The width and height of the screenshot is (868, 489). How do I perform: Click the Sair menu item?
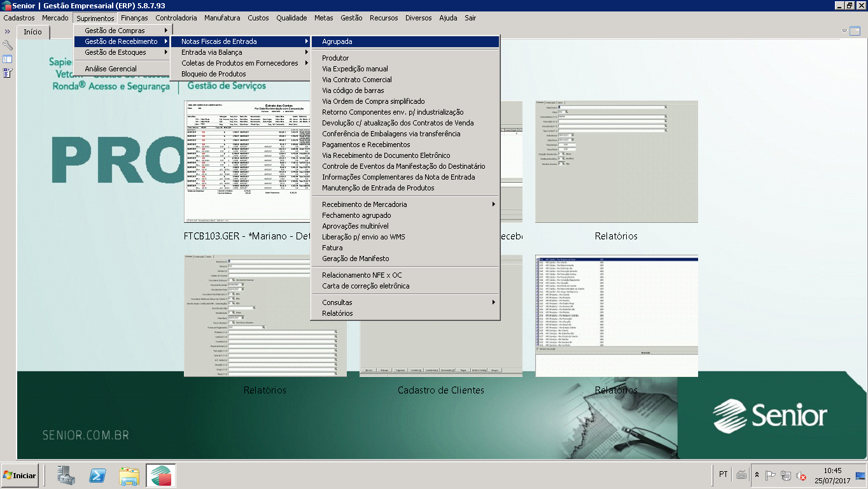click(470, 18)
